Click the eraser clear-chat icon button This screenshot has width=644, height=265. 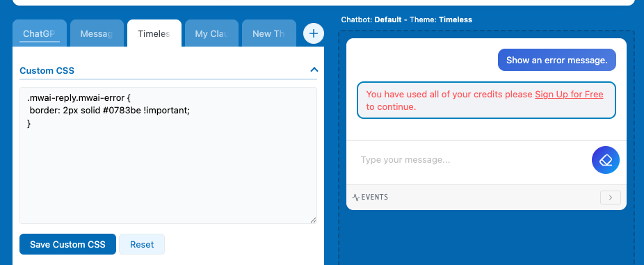pos(605,160)
